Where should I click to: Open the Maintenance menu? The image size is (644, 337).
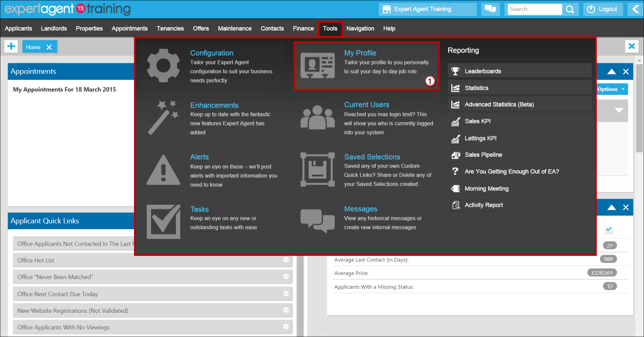[x=235, y=29]
